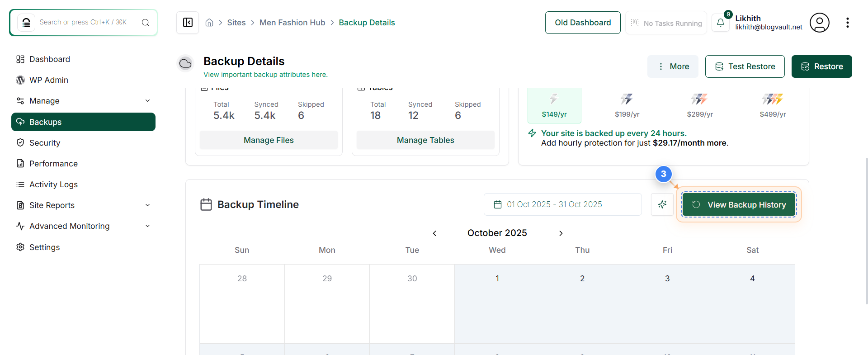Open the More actions dropdown
The height and width of the screenshot is (355, 868).
pyautogui.click(x=673, y=66)
